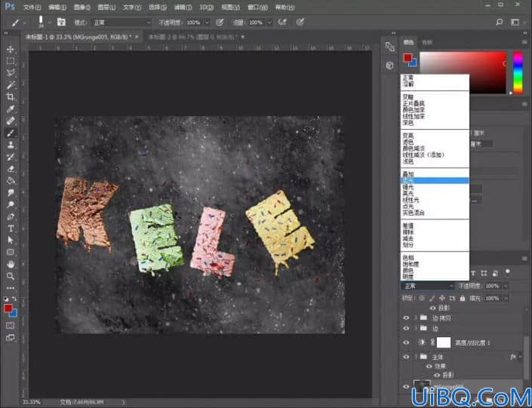Hide the 边 拷贝 group layer
The width and height of the screenshot is (532, 408).
point(406,318)
